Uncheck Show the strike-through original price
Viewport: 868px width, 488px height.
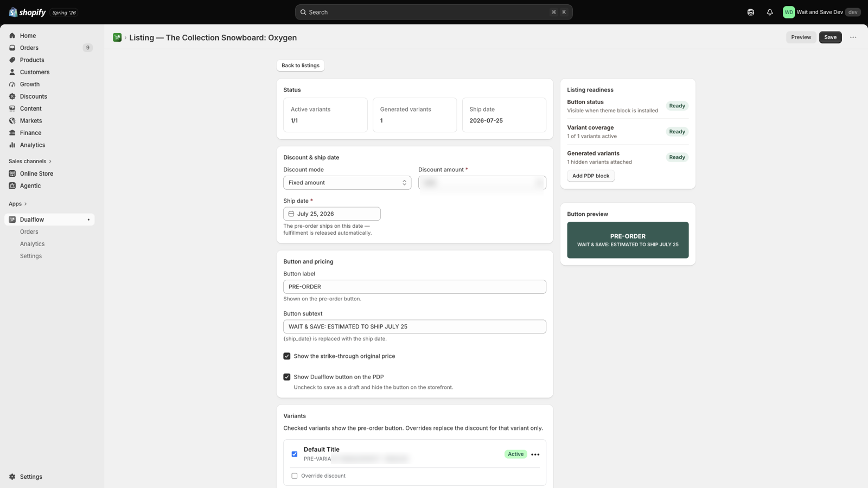(287, 356)
